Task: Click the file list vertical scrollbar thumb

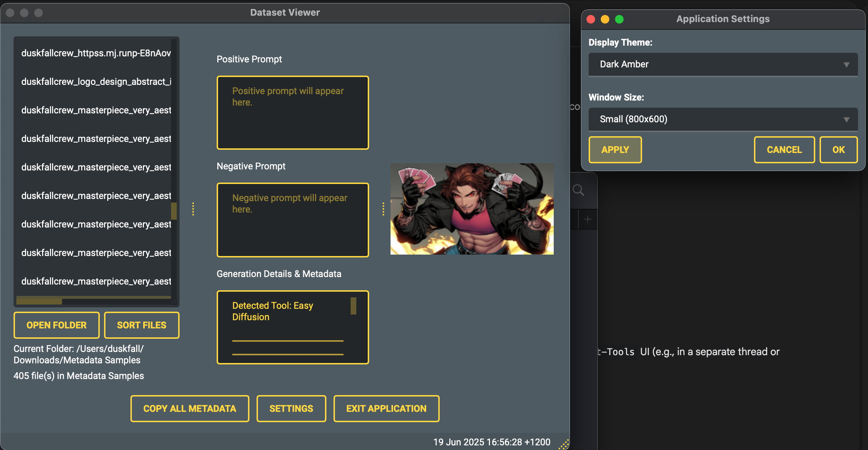Action: click(x=174, y=211)
